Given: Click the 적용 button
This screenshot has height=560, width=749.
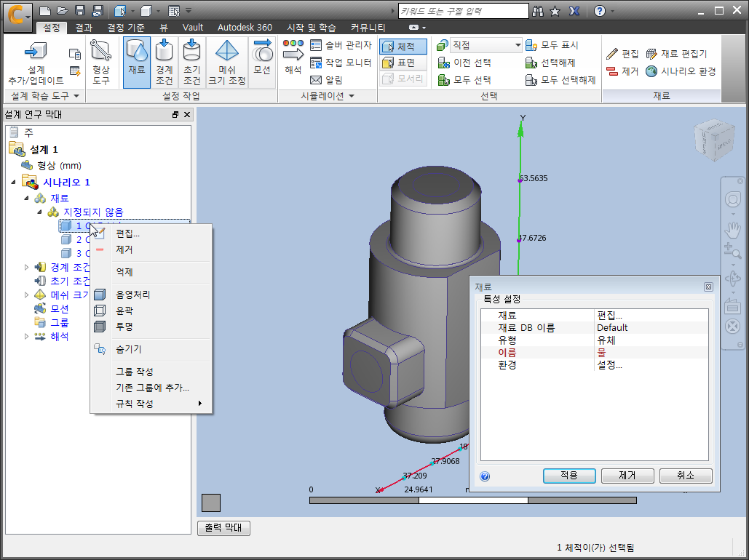Looking at the screenshot, I should 569,476.
